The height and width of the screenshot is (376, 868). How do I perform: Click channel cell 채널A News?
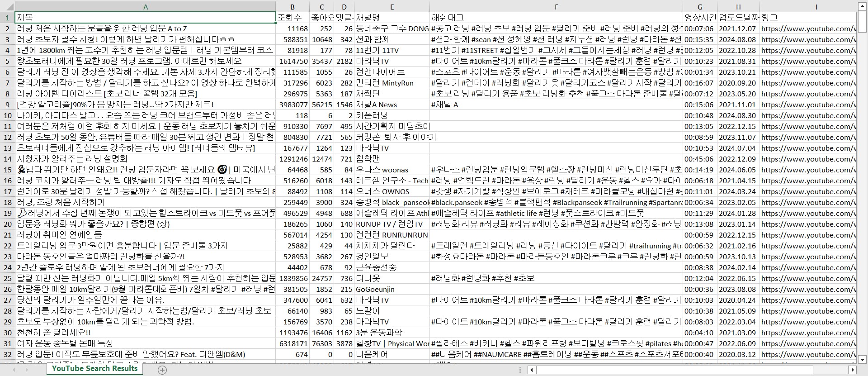(x=392, y=105)
